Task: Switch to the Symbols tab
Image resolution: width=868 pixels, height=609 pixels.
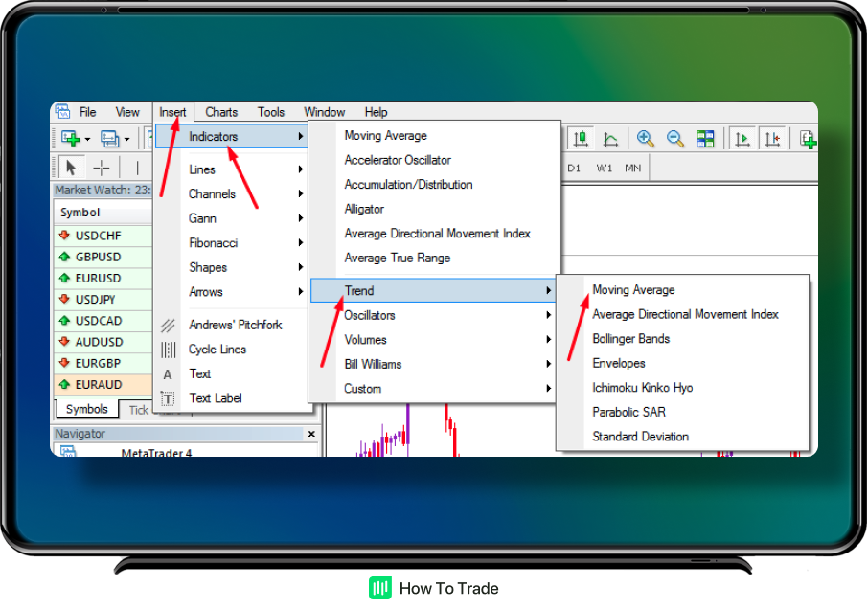Action: (86, 409)
